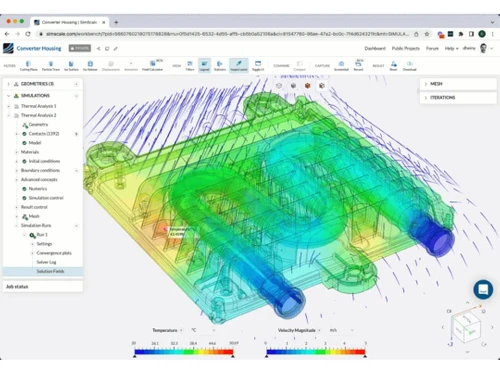500x375 pixels.
Task: Select the first render mode cube icon
Action: tap(279, 86)
